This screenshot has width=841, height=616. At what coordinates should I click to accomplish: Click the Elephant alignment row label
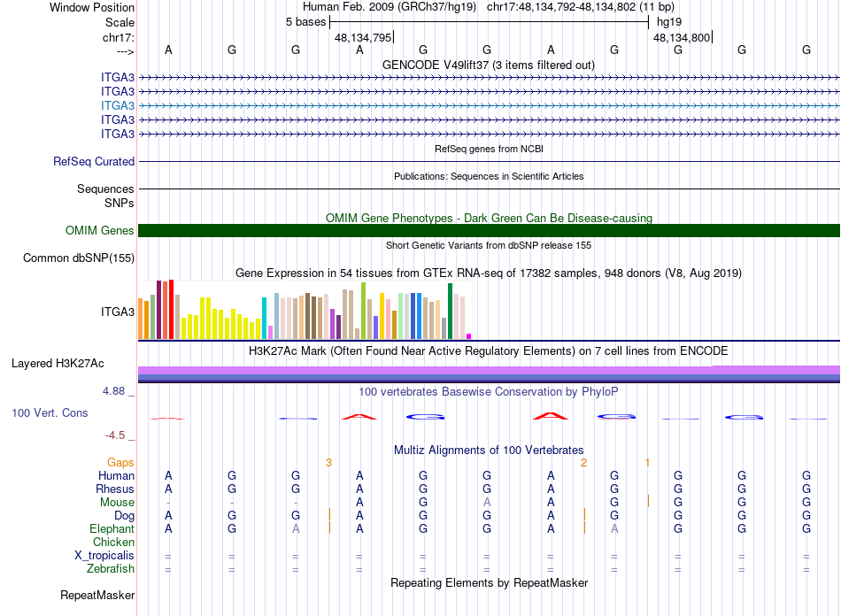pos(112,528)
